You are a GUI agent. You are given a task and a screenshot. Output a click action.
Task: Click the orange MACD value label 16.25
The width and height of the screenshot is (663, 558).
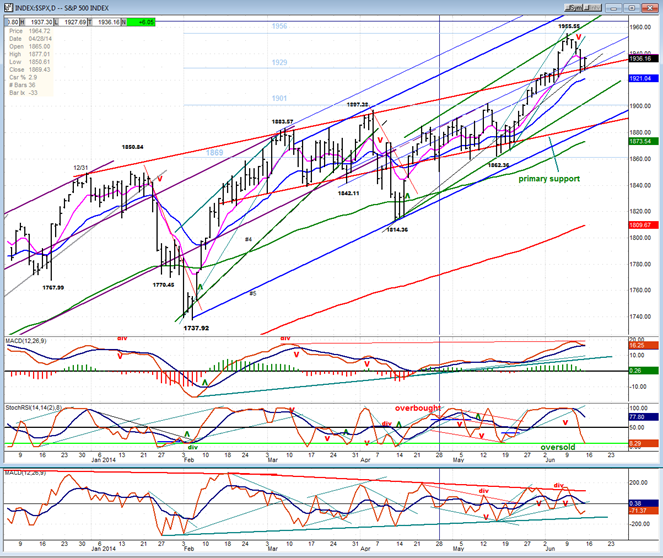644,346
